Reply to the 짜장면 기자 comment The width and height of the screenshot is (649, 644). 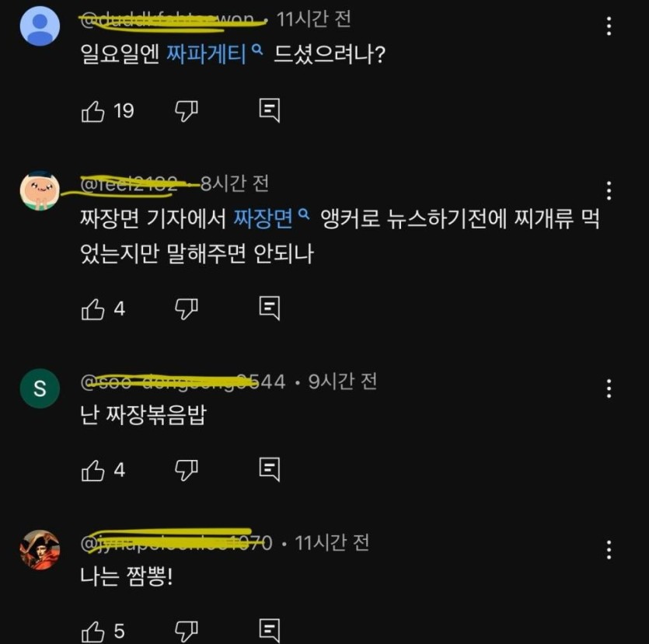[x=269, y=309]
